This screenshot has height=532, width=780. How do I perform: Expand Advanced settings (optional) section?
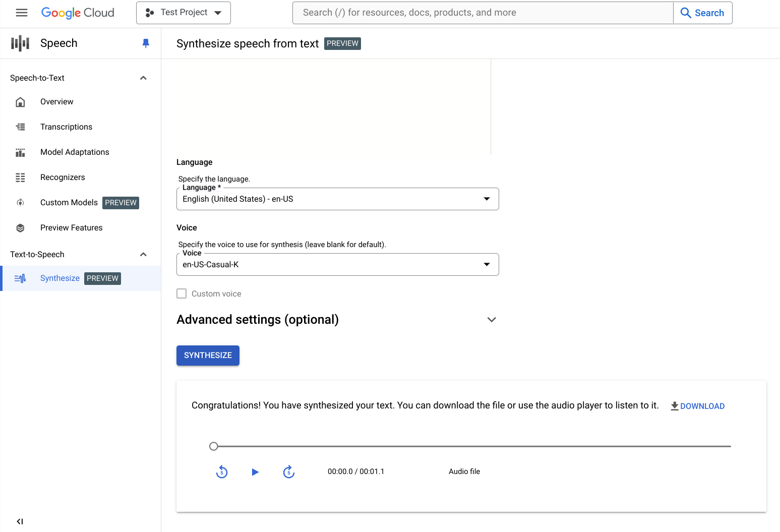[492, 320]
